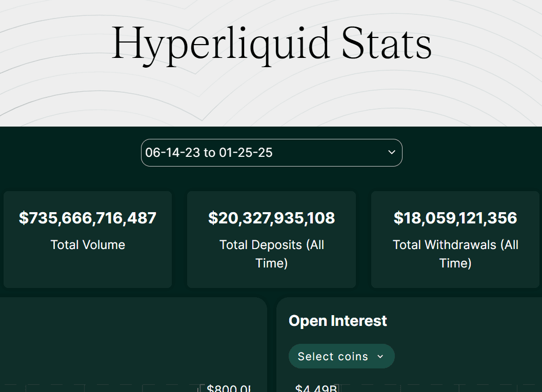Click the Open Interest chart heading
Screen dimensions: 542x392
pos(338,321)
